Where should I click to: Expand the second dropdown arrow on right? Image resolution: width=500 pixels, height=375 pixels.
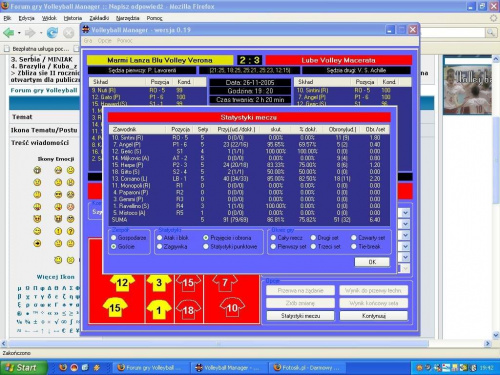405,224
